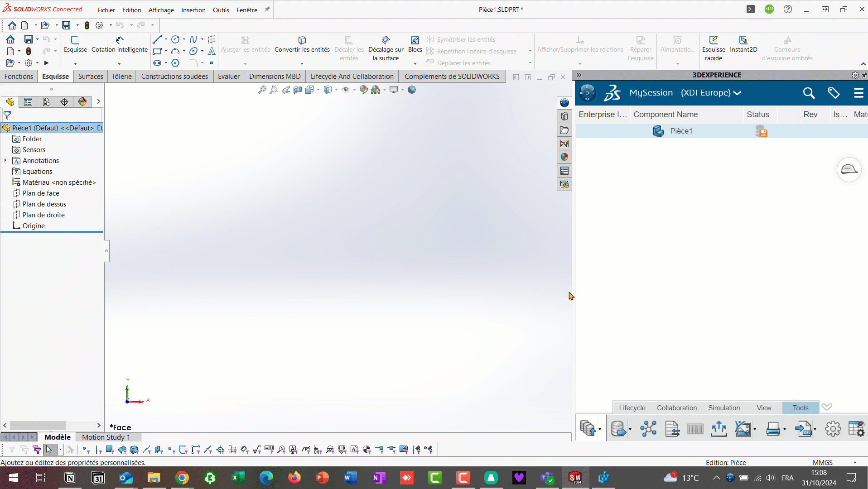The height and width of the screenshot is (489, 868).
Task: Select the Motion Study 1 tab
Action: [x=106, y=437]
